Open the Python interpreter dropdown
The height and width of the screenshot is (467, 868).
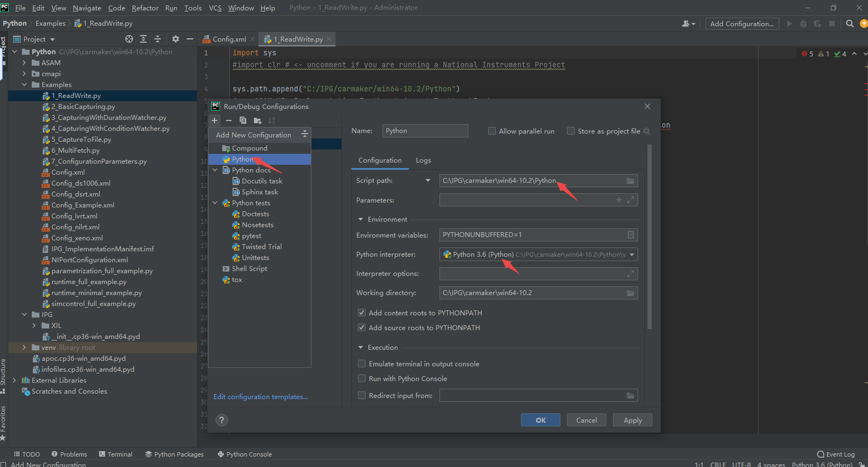coord(632,255)
